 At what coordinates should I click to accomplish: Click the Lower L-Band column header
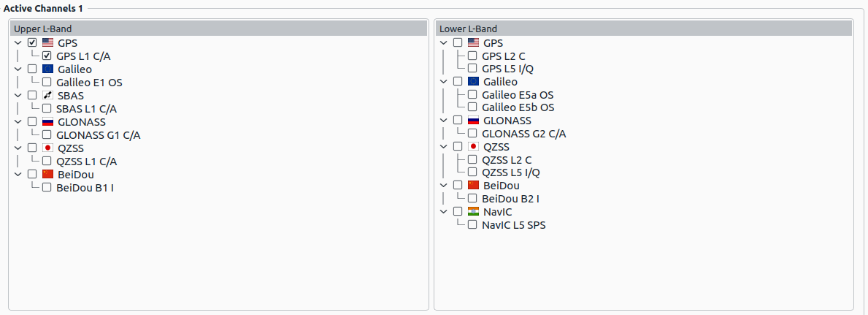click(644, 29)
